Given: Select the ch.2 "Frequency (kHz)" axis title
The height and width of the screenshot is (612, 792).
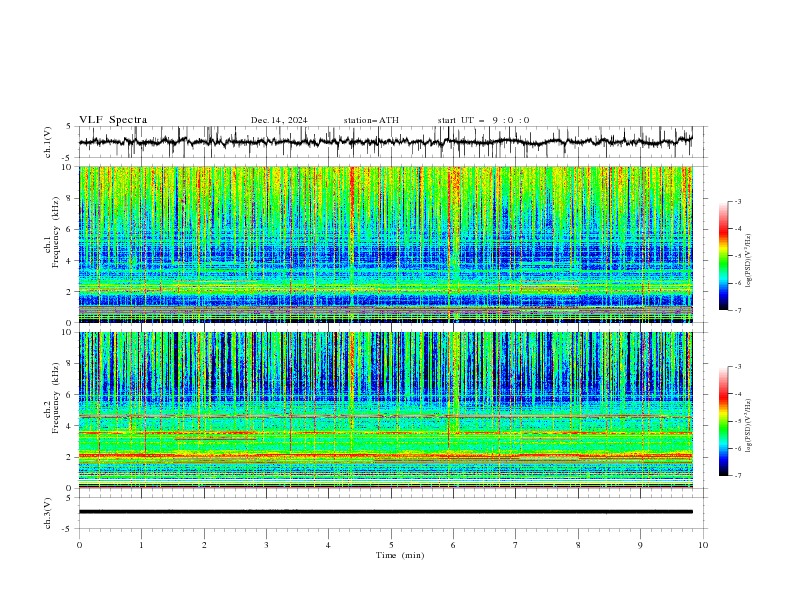Looking at the screenshot, I should pos(56,397).
